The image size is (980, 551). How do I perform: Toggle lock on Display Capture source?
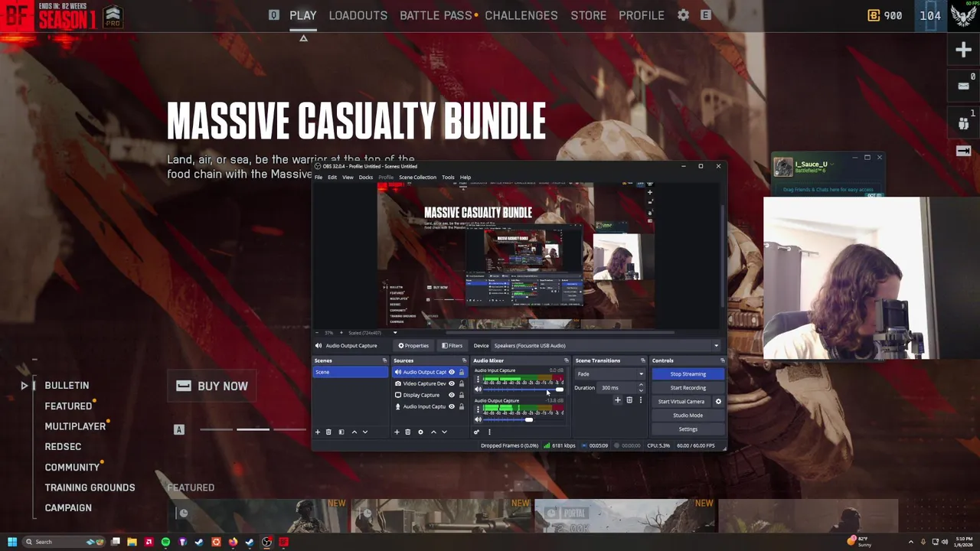coord(461,396)
